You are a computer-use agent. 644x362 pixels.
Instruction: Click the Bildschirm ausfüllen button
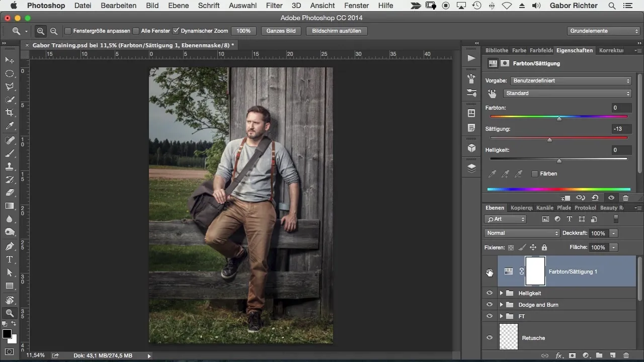click(x=336, y=31)
